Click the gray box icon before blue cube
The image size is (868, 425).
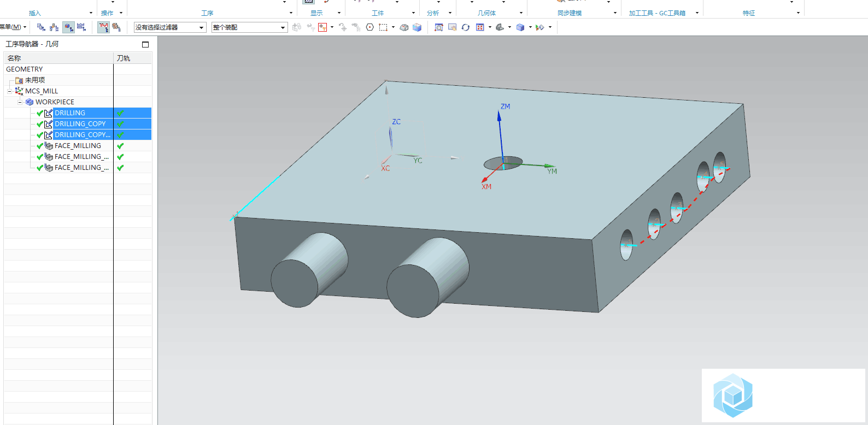[x=404, y=27]
